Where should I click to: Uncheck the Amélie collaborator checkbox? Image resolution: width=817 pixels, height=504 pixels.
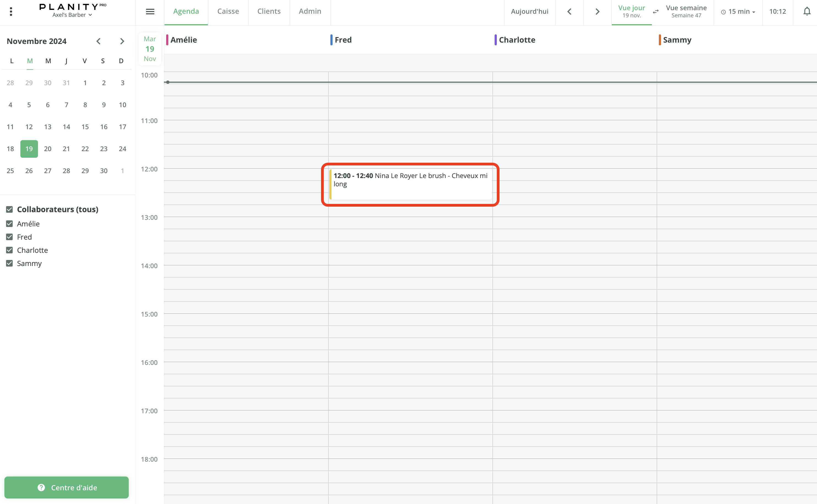coord(9,224)
